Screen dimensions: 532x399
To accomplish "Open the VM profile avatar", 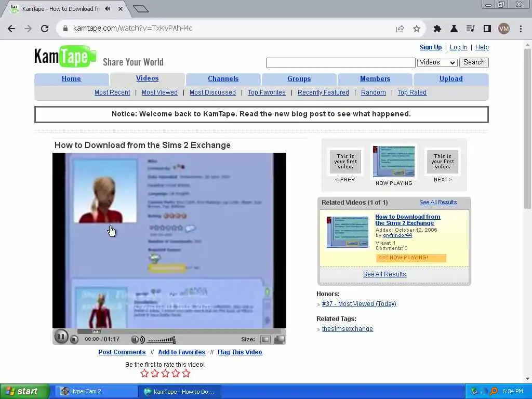I will [504, 29].
